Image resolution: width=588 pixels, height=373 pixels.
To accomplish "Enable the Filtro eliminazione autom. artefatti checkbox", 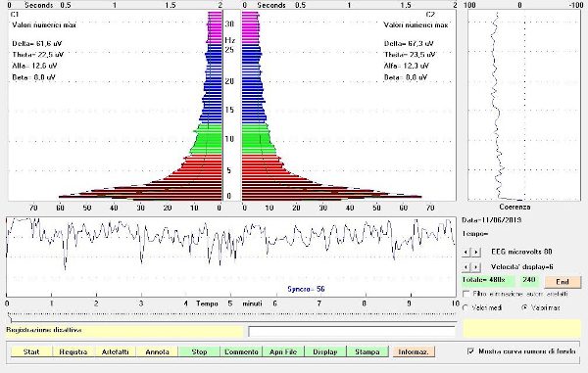I will (466, 294).
